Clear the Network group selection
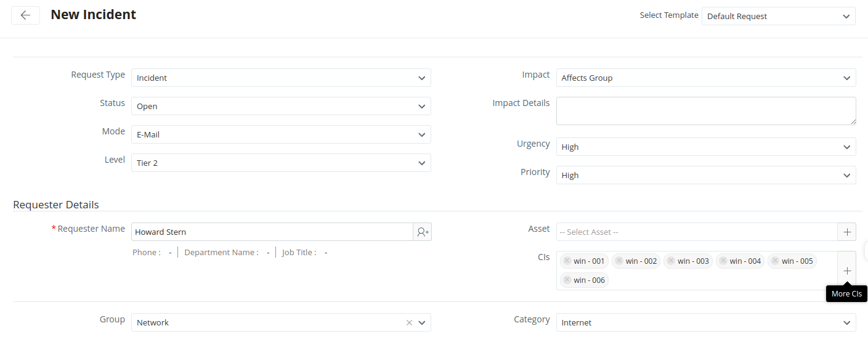 click(409, 322)
